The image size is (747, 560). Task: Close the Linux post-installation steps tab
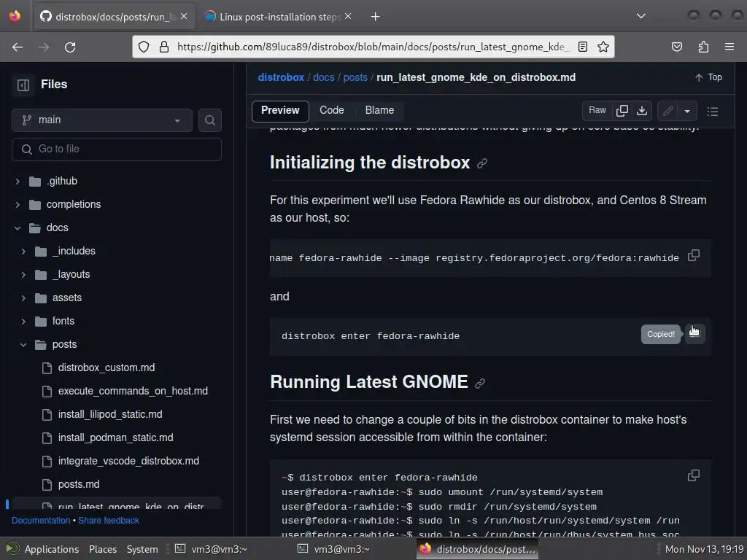pos(348,16)
